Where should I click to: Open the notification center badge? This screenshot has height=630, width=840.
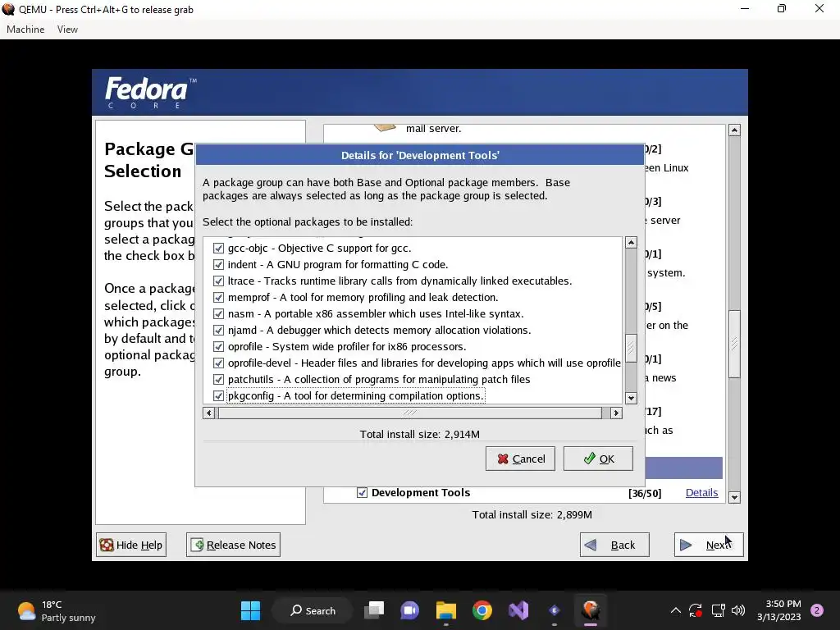point(817,610)
